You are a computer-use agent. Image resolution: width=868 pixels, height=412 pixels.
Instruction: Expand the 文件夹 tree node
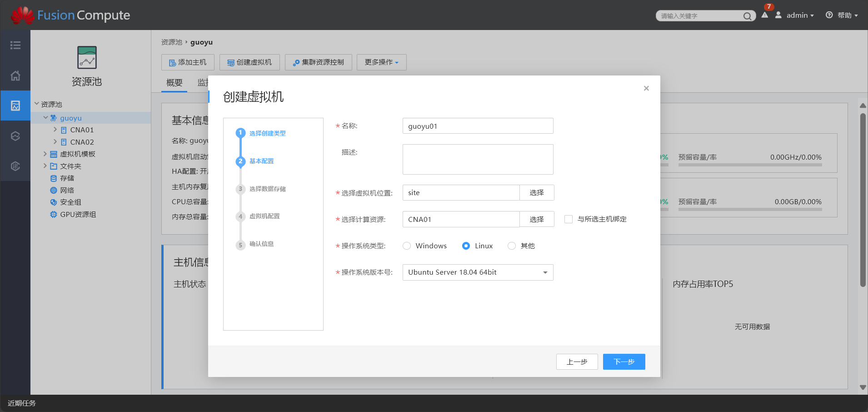[x=45, y=166]
